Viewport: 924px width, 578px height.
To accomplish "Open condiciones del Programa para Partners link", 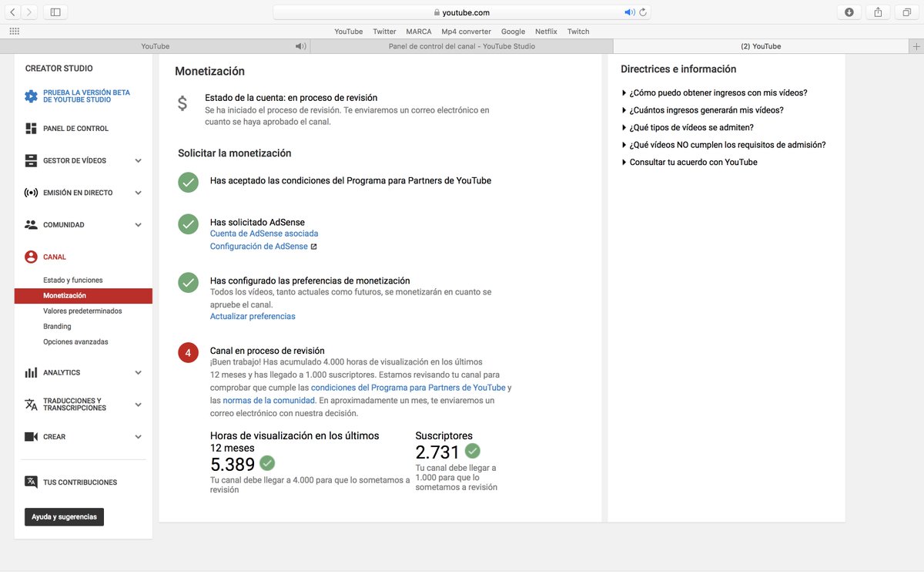I will [x=408, y=388].
